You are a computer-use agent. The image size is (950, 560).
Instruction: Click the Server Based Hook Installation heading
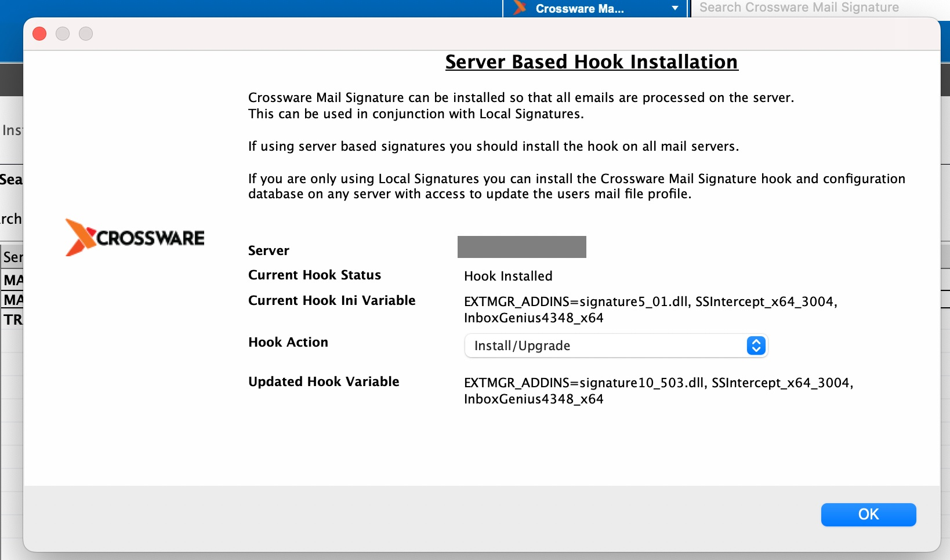pos(591,62)
